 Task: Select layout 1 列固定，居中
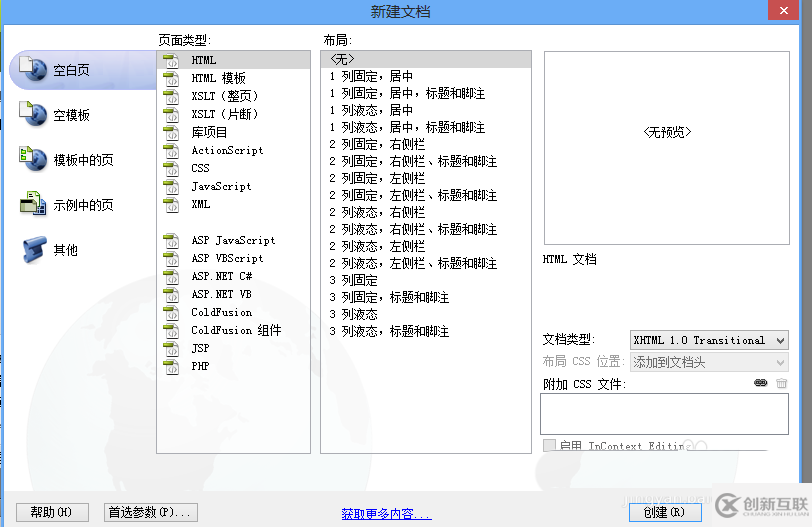coord(426,76)
